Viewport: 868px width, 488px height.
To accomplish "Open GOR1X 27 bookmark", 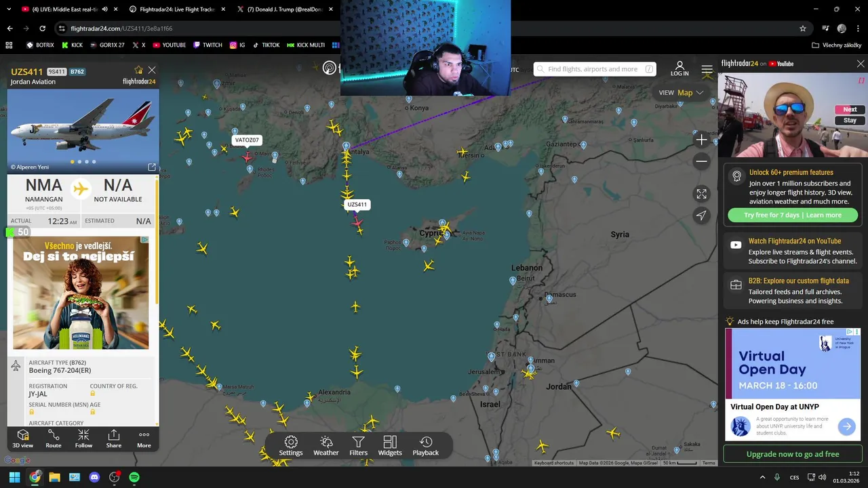I will coord(108,45).
